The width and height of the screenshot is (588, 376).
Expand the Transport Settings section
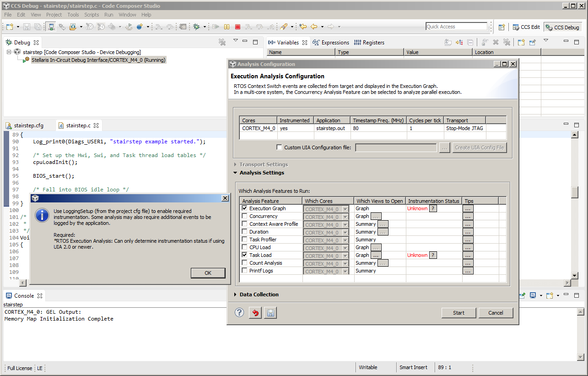pyautogui.click(x=235, y=164)
